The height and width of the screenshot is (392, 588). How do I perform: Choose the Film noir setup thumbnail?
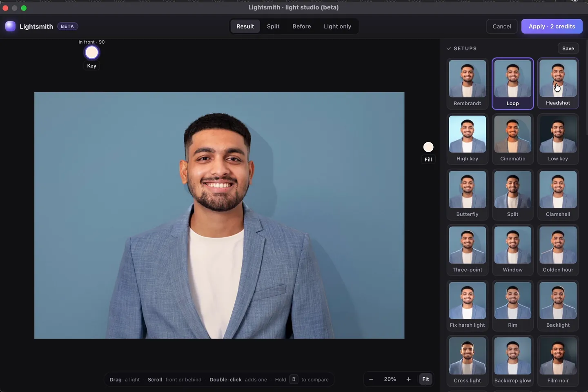tap(558, 361)
